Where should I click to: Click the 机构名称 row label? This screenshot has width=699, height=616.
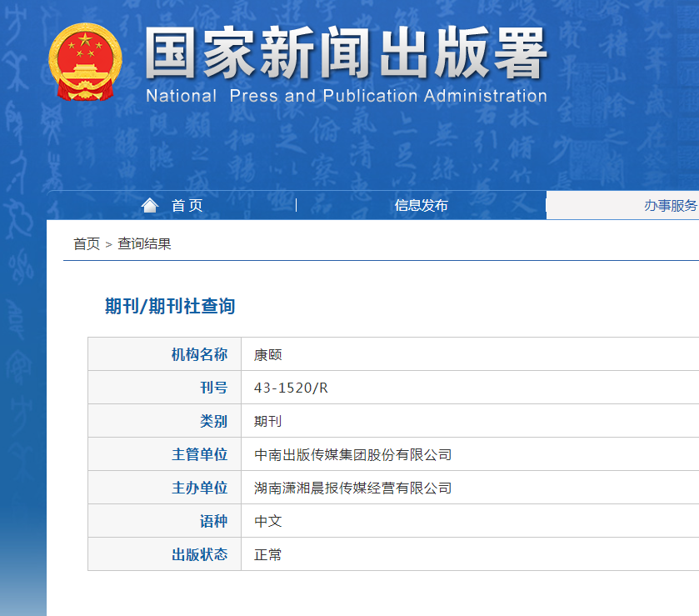(x=199, y=354)
